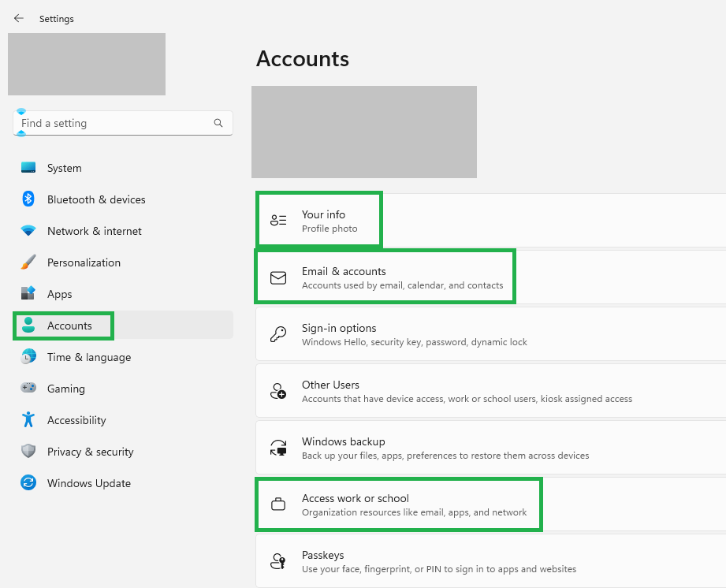Click the Access work briefcase icon
Screen dimensions: 726x588
click(278, 504)
